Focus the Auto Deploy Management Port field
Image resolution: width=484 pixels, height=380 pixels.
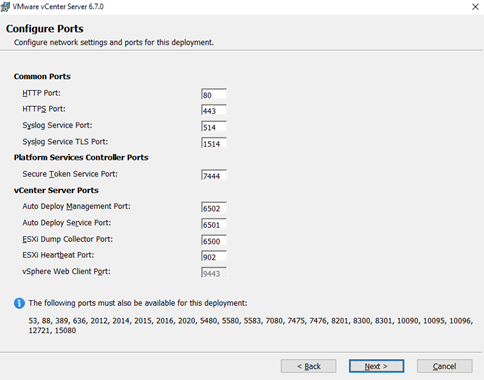(x=214, y=208)
